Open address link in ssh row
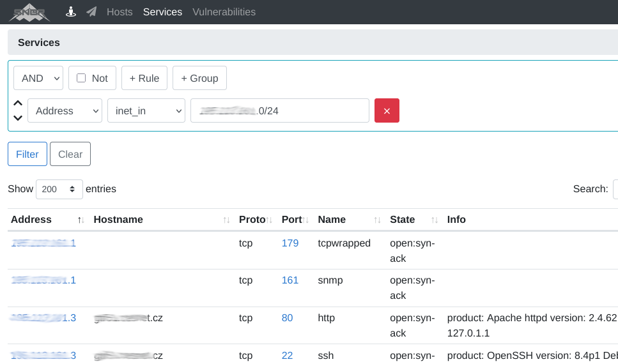618x364 pixels. click(x=43, y=355)
